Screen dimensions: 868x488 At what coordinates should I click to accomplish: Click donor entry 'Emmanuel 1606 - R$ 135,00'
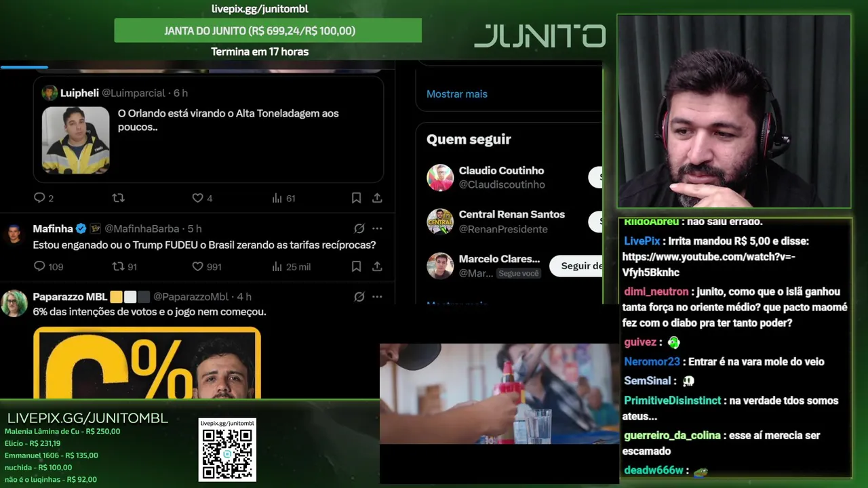tap(52, 455)
